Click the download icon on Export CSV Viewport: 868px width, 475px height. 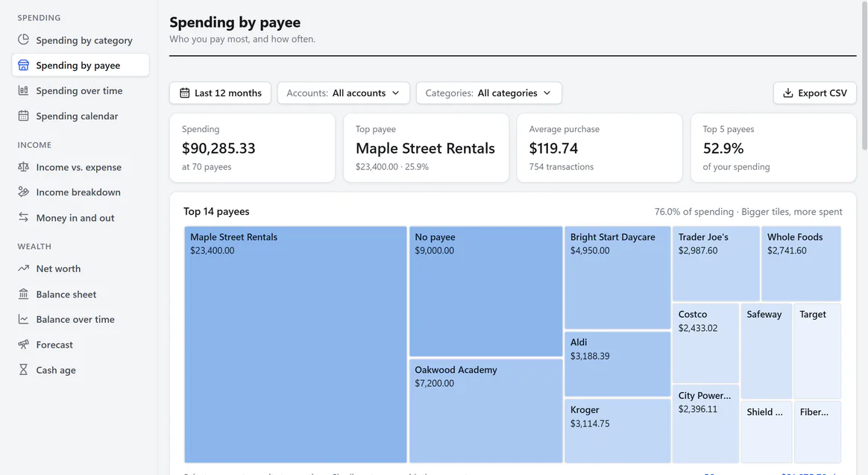point(787,93)
